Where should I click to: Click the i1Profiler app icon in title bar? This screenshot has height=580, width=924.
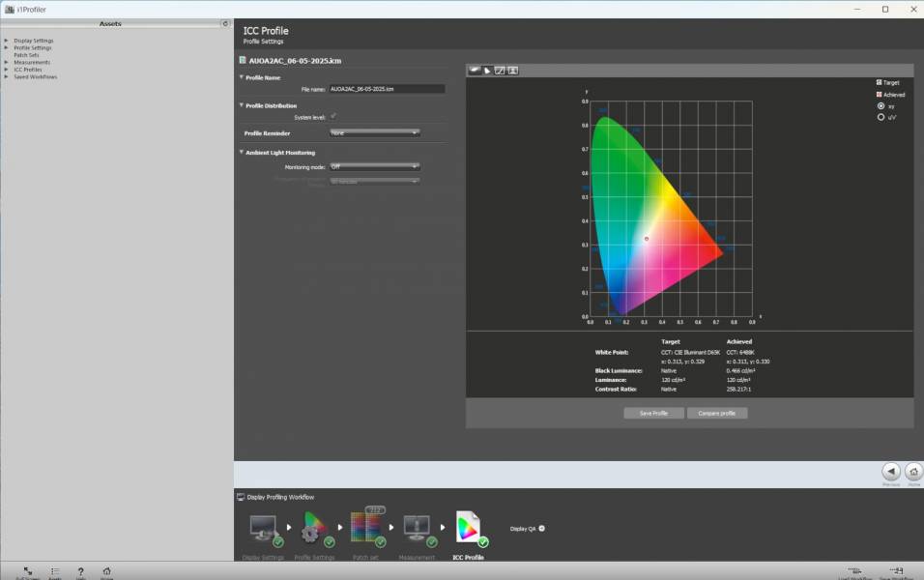click(x=10, y=10)
